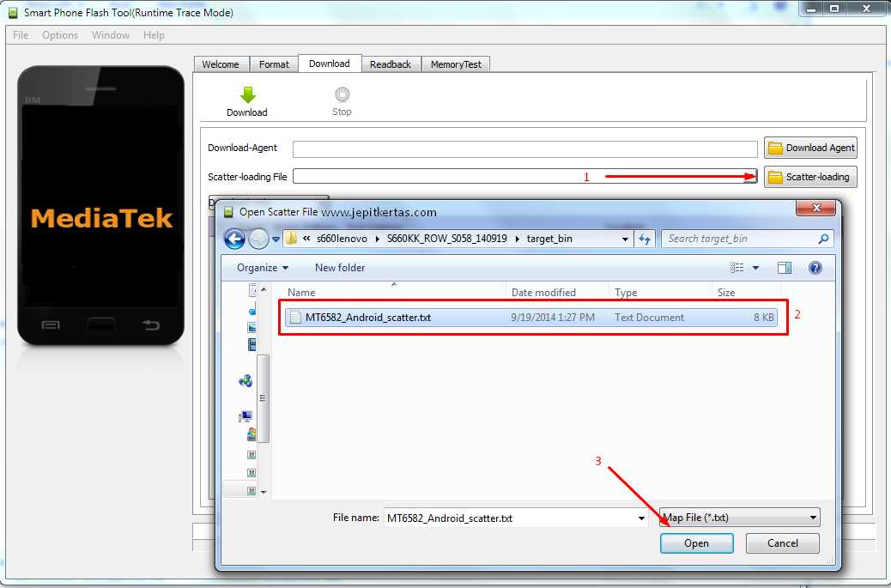Click the Cancel button

coord(783,543)
